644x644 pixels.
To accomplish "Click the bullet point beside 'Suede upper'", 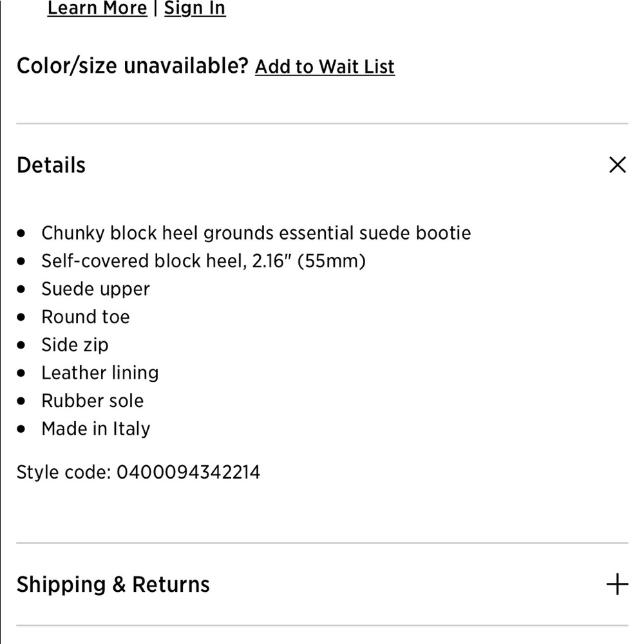I will coord(23,289).
